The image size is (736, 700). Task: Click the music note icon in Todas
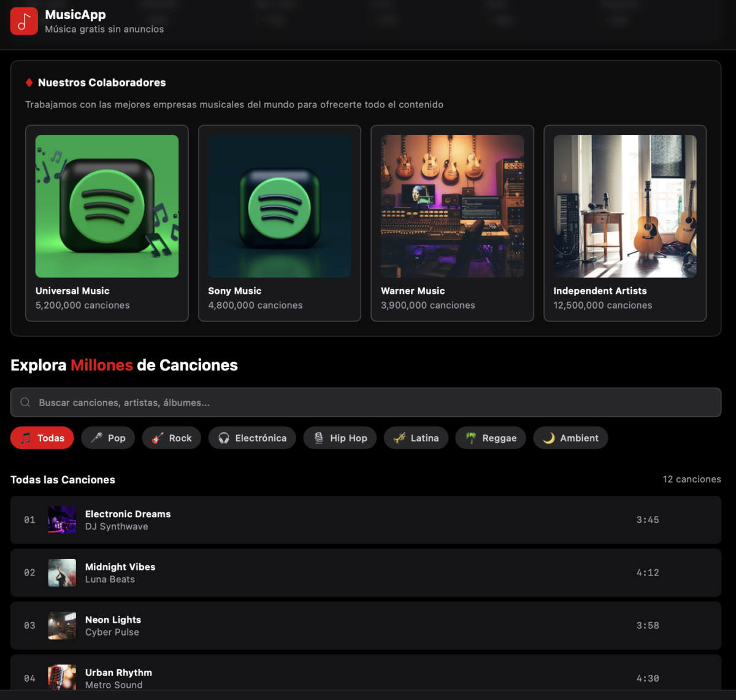(26, 438)
